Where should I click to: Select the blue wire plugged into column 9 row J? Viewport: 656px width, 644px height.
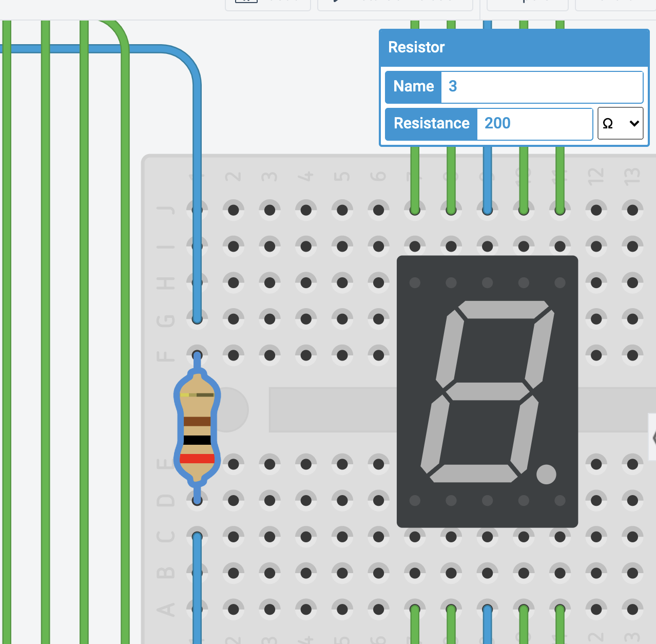487,175
